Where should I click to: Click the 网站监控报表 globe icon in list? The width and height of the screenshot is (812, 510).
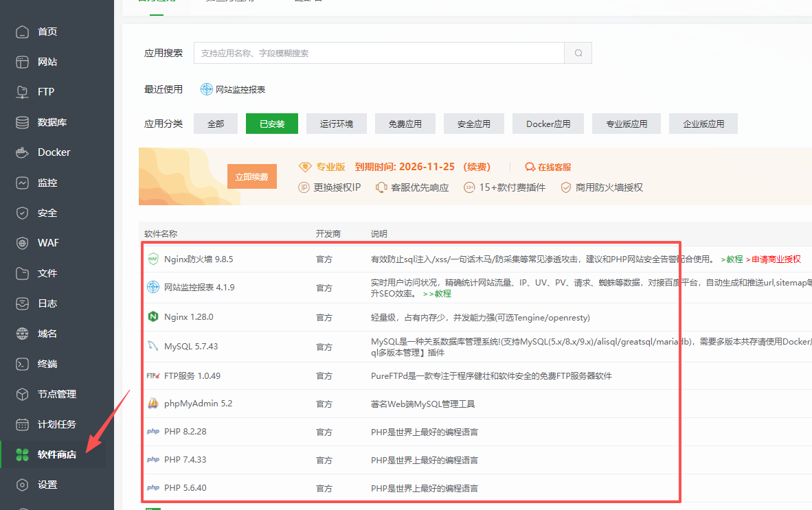coord(153,288)
